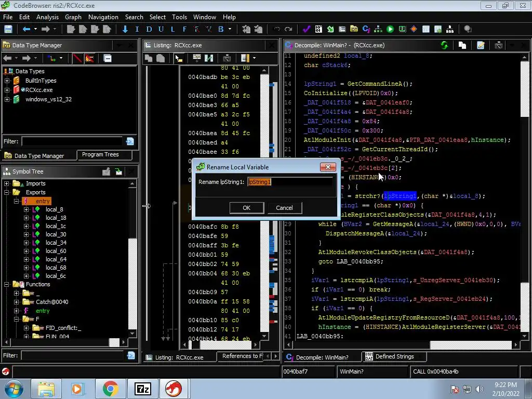Viewport: 532px width, 399px height.
Task: Open the Tools menu
Action: pyautogui.click(x=179, y=17)
